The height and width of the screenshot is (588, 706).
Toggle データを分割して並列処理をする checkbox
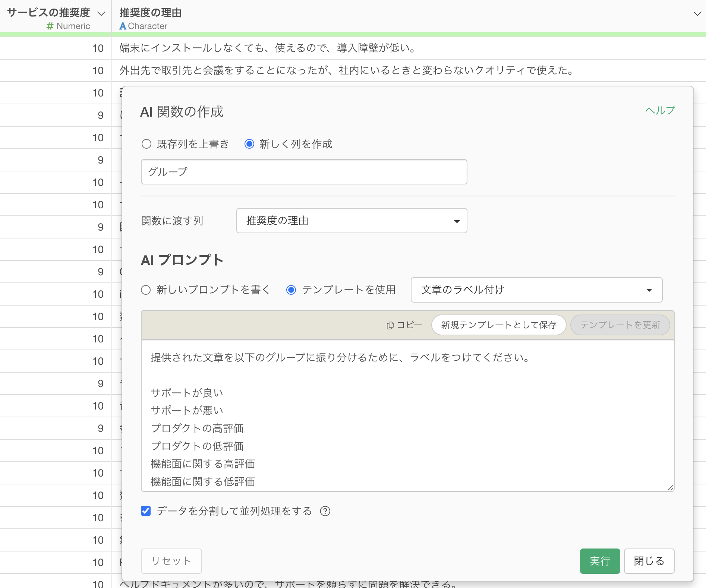click(x=146, y=511)
